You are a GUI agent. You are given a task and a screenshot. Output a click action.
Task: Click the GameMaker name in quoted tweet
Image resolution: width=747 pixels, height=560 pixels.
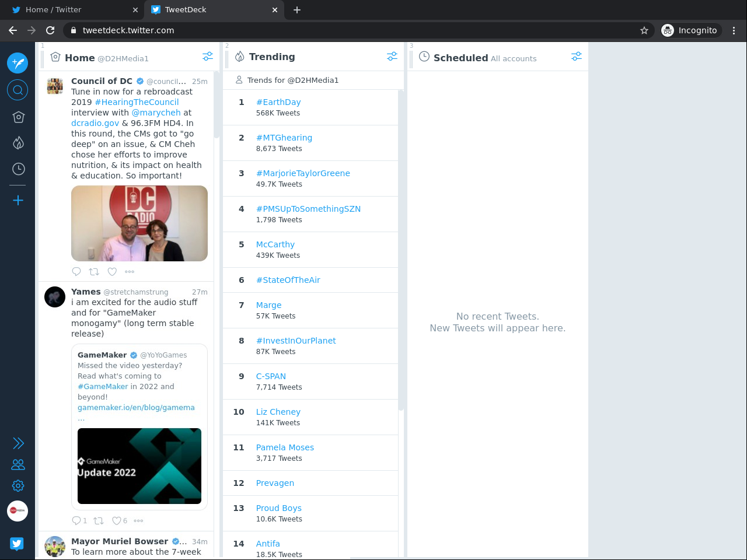coord(102,355)
